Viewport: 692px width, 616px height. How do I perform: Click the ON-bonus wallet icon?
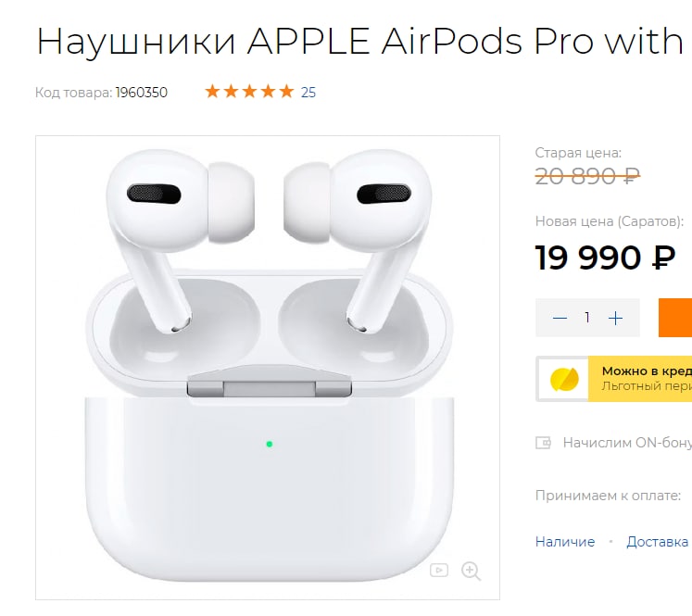point(543,443)
